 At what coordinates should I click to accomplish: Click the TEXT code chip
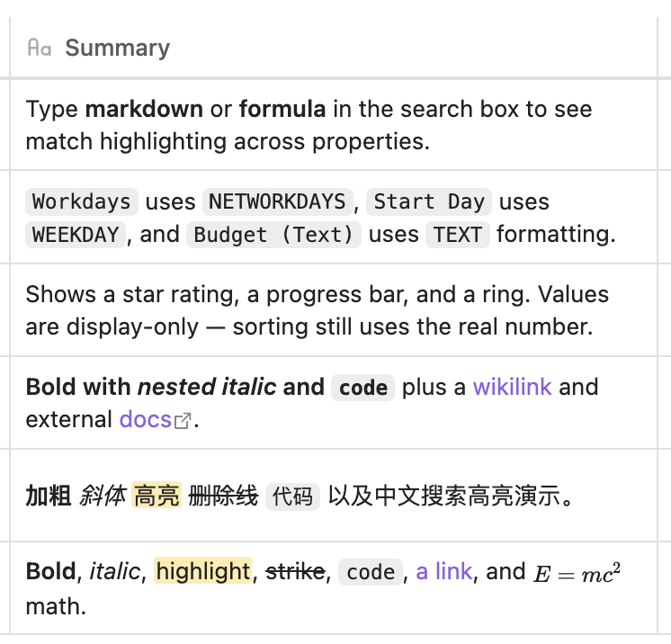(x=458, y=235)
